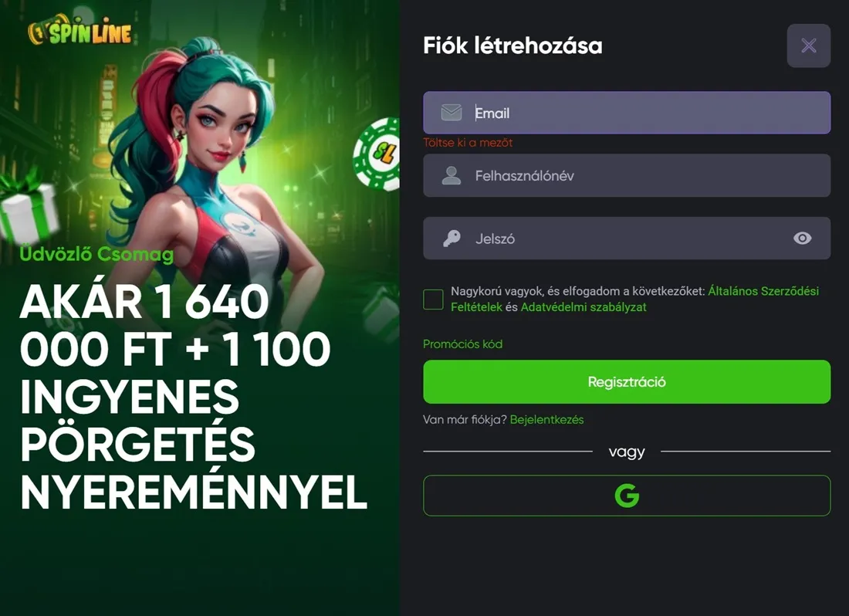
Task: Toggle password visibility eye icon
Action: [803, 239]
